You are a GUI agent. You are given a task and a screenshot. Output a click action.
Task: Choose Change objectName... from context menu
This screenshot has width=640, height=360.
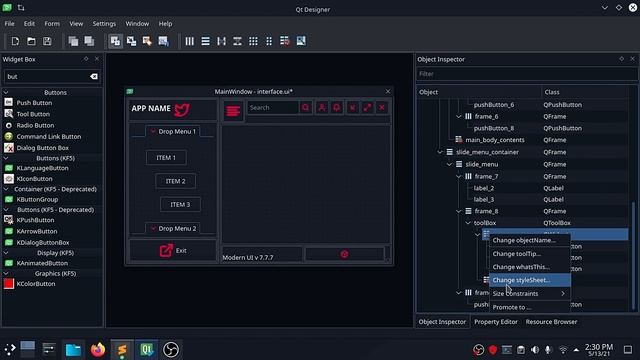click(529, 240)
